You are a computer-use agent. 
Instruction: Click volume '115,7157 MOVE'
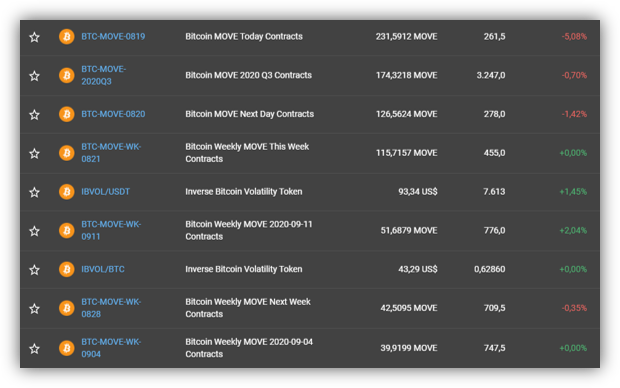coord(406,153)
